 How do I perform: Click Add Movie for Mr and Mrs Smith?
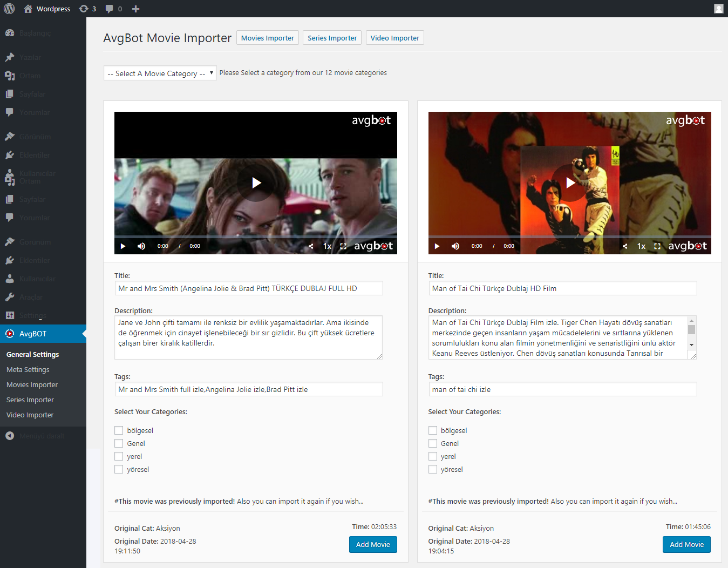click(x=373, y=544)
